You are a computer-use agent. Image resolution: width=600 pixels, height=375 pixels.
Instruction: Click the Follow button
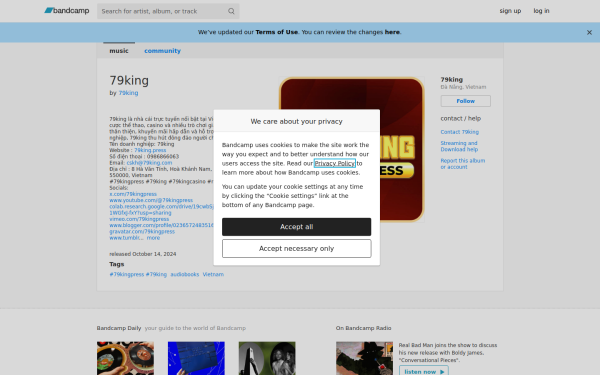click(465, 101)
